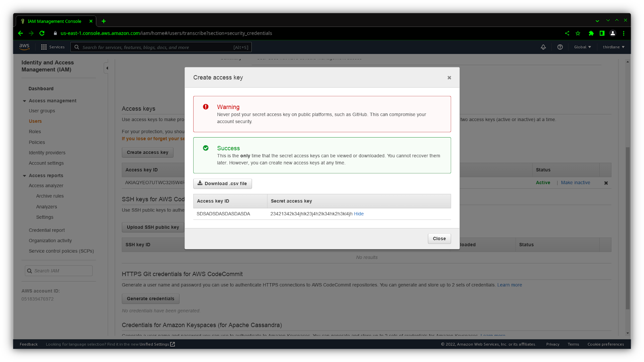Click the browser back arrow

21,33
